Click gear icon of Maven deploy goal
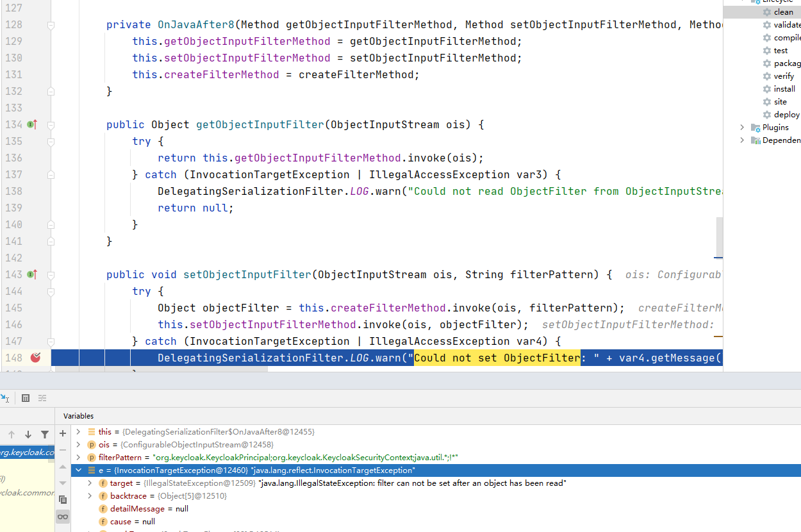This screenshot has width=801, height=532. [768, 114]
